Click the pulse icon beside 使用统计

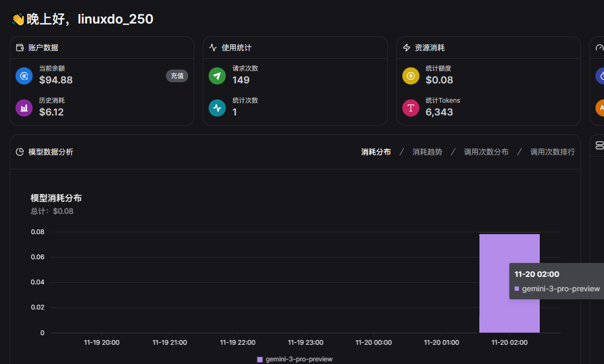click(213, 48)
